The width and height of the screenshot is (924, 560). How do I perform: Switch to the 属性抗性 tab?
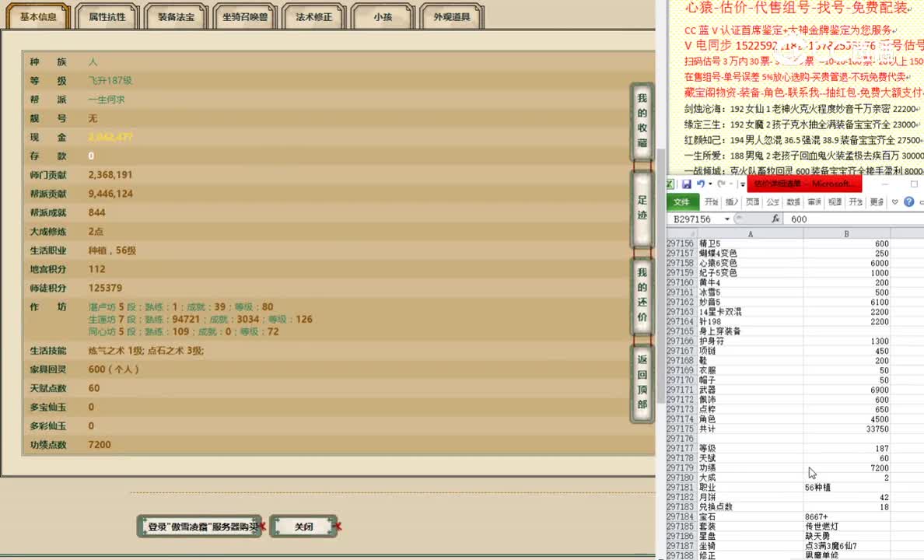107,16
